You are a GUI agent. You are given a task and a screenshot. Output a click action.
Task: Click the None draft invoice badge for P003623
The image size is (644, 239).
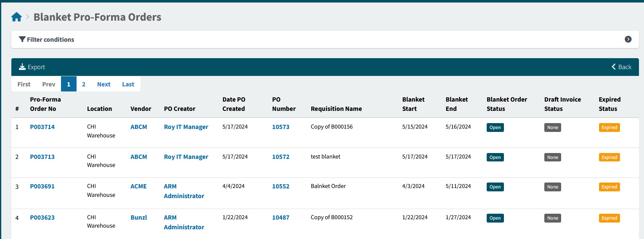point(553,218)
